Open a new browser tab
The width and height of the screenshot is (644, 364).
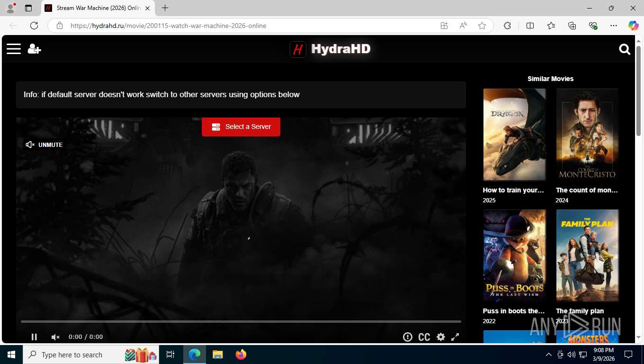pos(165,8)
